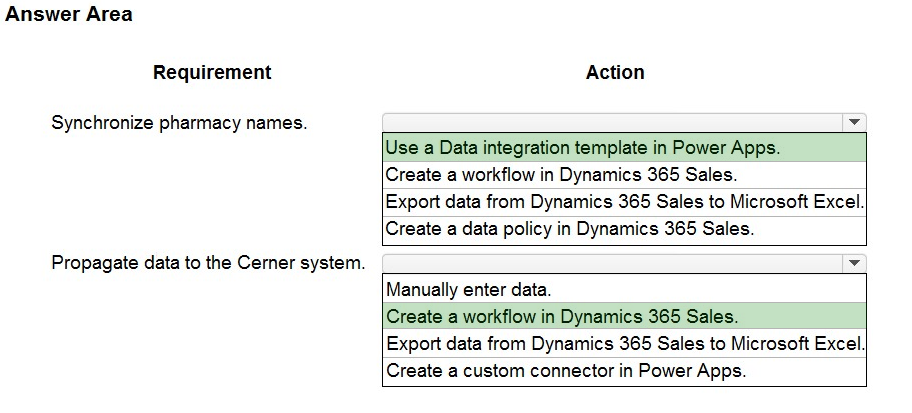The width and height of the screenshot is (912, 413).
Task: Click the Synchronize pharmacy names requirement label
Action: tap(179, 123)
